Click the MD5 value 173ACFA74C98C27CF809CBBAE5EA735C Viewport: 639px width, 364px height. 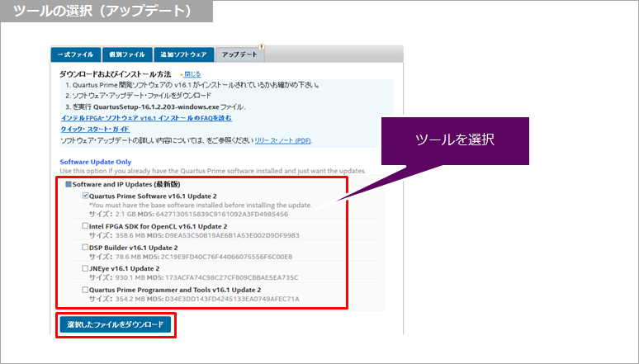pyautogui.click(x=231, y=277)
